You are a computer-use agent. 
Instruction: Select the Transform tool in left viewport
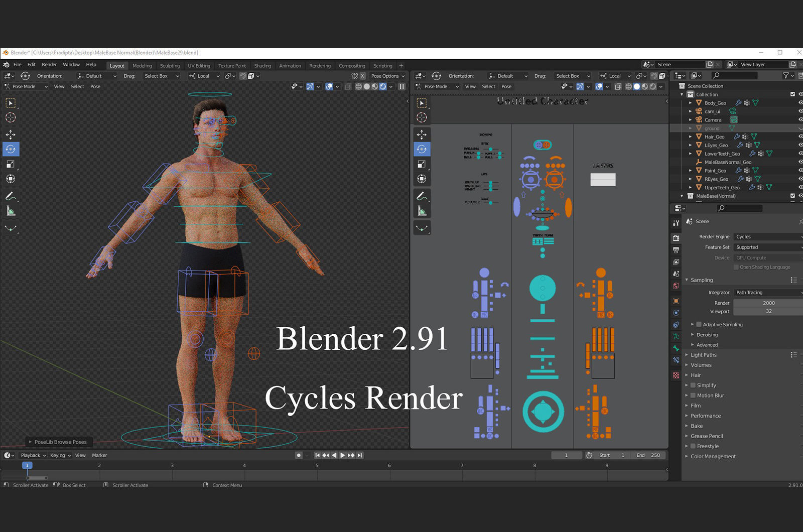click(x=11, y=179)
